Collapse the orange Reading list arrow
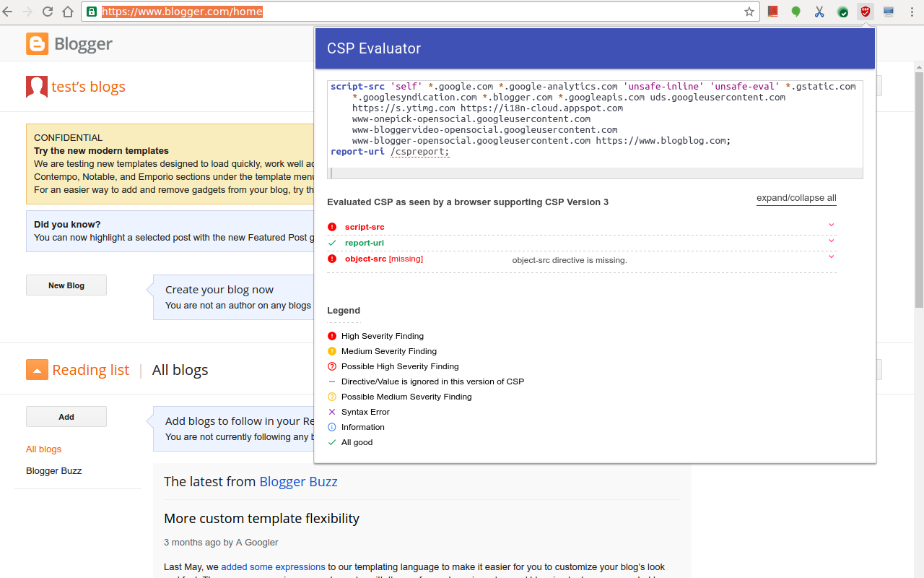 pos(37,370)
